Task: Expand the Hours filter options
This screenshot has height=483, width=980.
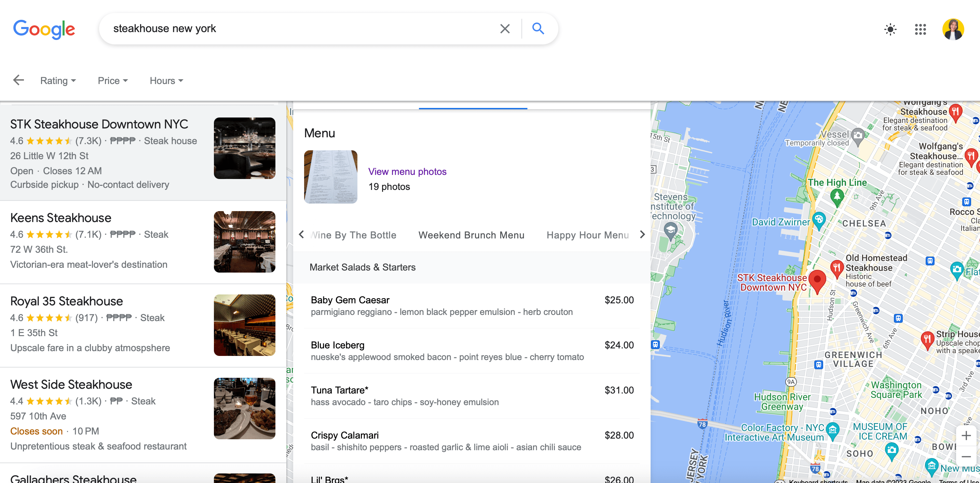Action: click(x=166, y=80)
